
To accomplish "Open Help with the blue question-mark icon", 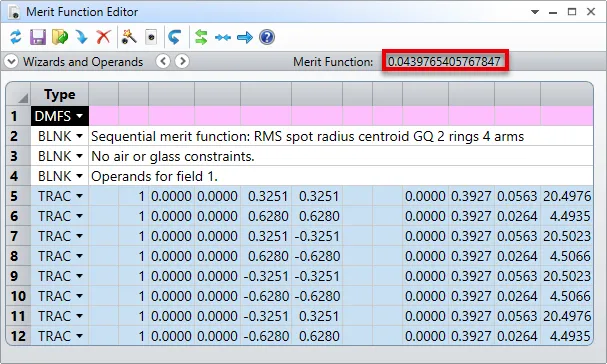I will 267,37.
